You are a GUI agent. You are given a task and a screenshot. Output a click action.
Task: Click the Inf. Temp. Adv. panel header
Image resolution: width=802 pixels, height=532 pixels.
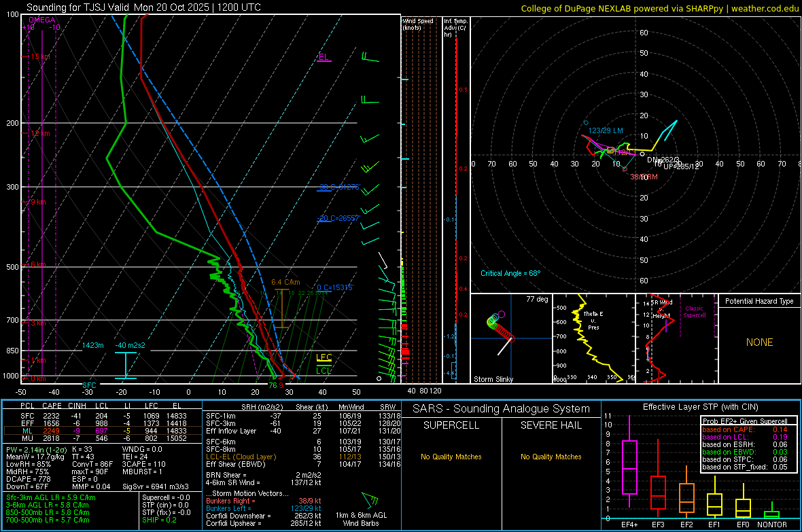[x=455, y=28]
